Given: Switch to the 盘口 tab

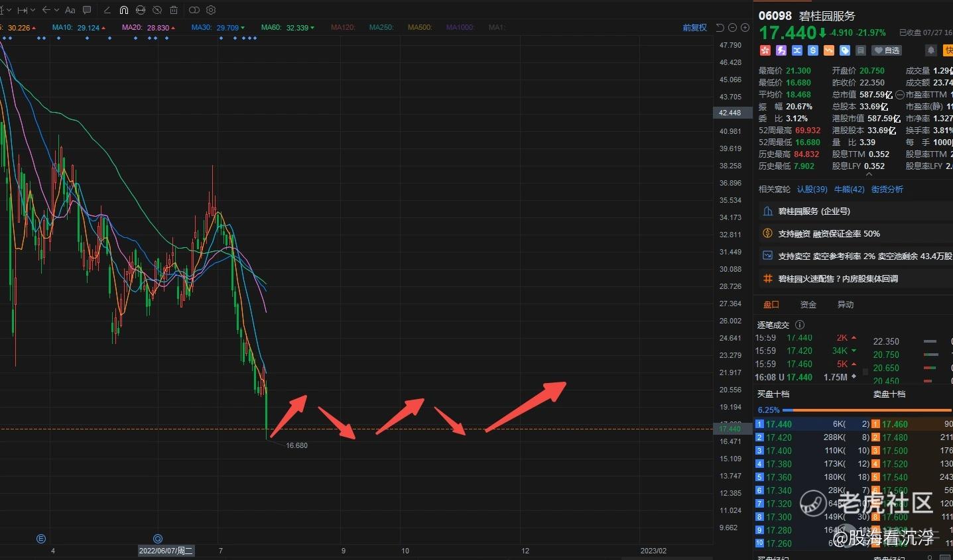Looking at the screenshot, I should pyautogui.click(x=771, y=305).
